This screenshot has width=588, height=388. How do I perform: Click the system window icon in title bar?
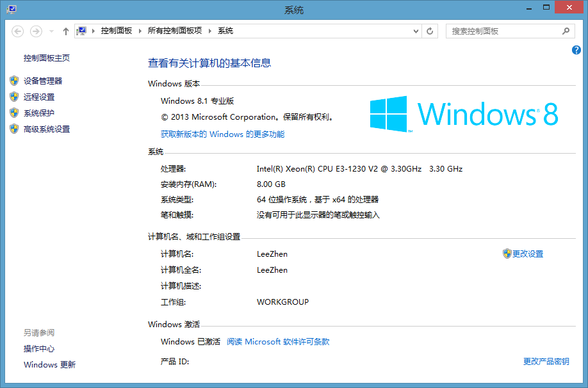click(x=12, y=10)
